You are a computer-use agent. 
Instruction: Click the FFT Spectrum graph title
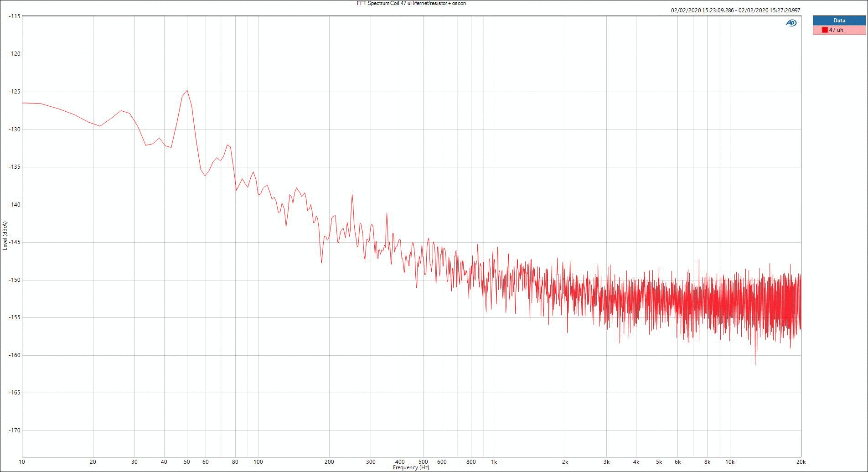pos(411,3)
